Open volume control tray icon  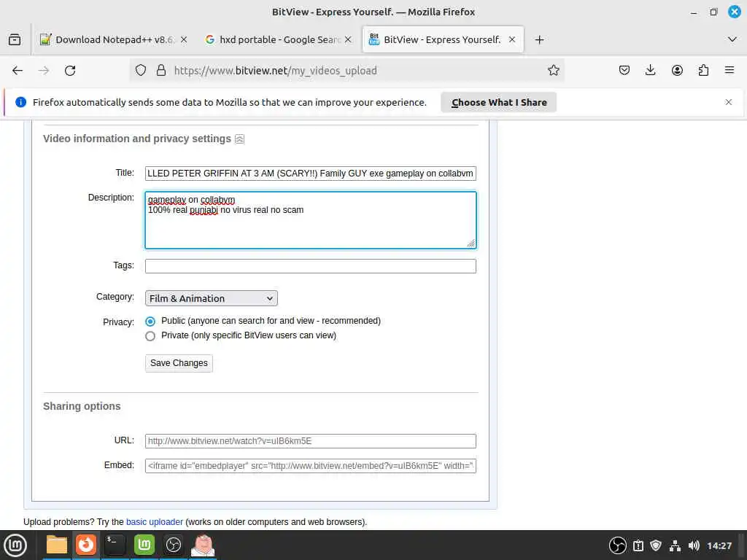(694, 545)
